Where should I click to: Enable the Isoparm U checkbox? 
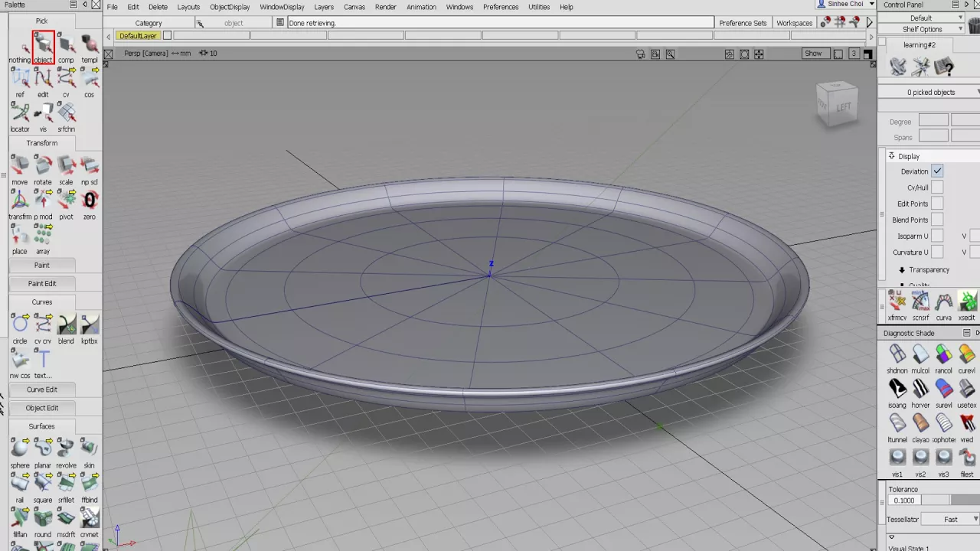tap(937, 236)
